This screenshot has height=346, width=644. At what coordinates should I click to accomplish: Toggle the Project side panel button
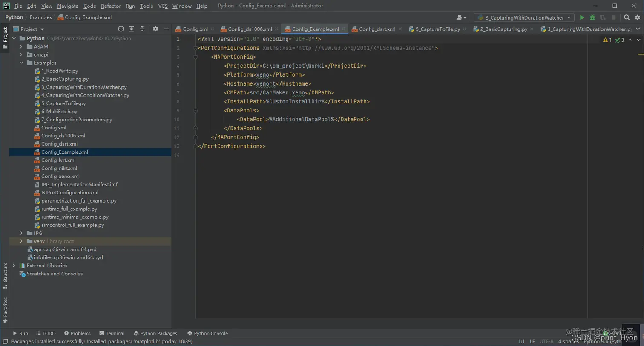(5, 37)
